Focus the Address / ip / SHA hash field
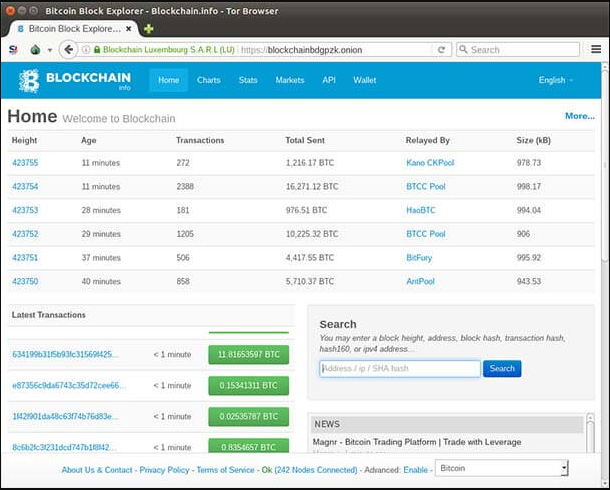 [400, 368]
